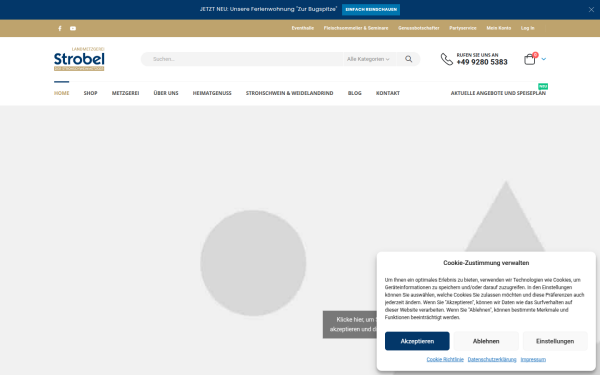Open the Partyservice link
The image size is (600, 375).
[463, 28]
